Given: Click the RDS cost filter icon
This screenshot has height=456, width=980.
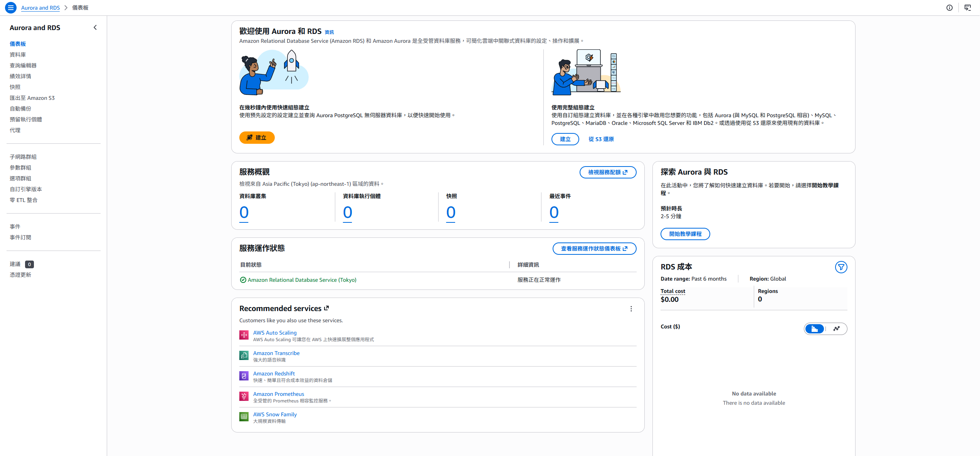Looking at the screenshot, I should pos(841,267).
